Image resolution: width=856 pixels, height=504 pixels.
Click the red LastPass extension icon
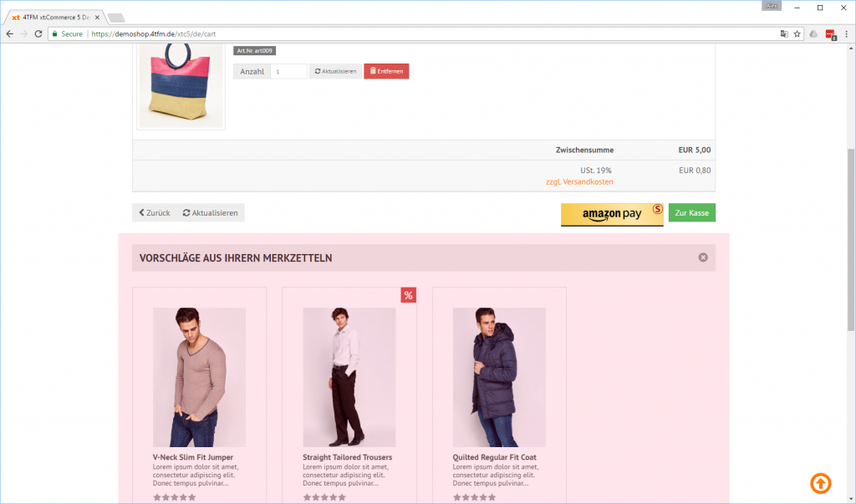tap(830, 33)
